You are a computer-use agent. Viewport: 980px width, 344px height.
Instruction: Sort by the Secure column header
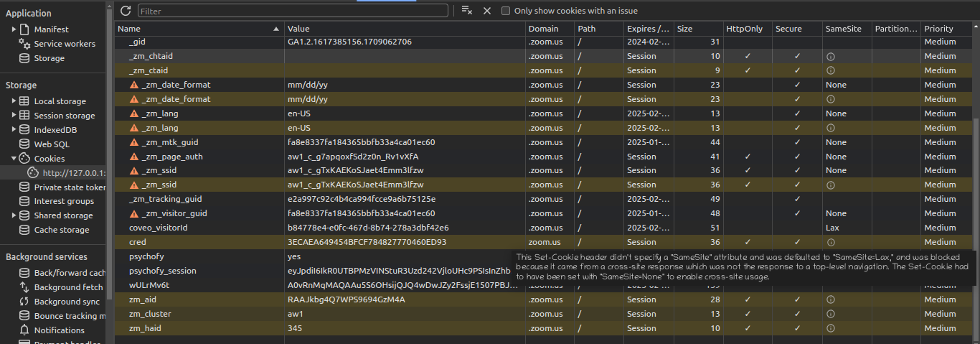pos(797,29)
